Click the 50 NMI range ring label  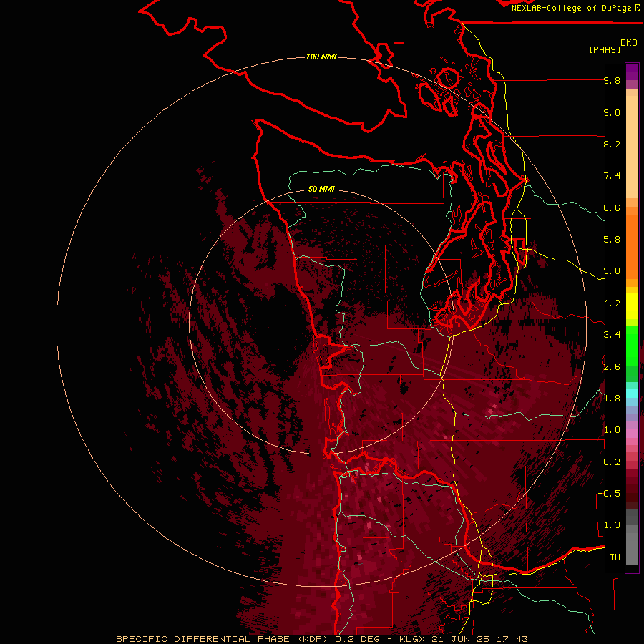pyautogui.click(x=321, y=189)
